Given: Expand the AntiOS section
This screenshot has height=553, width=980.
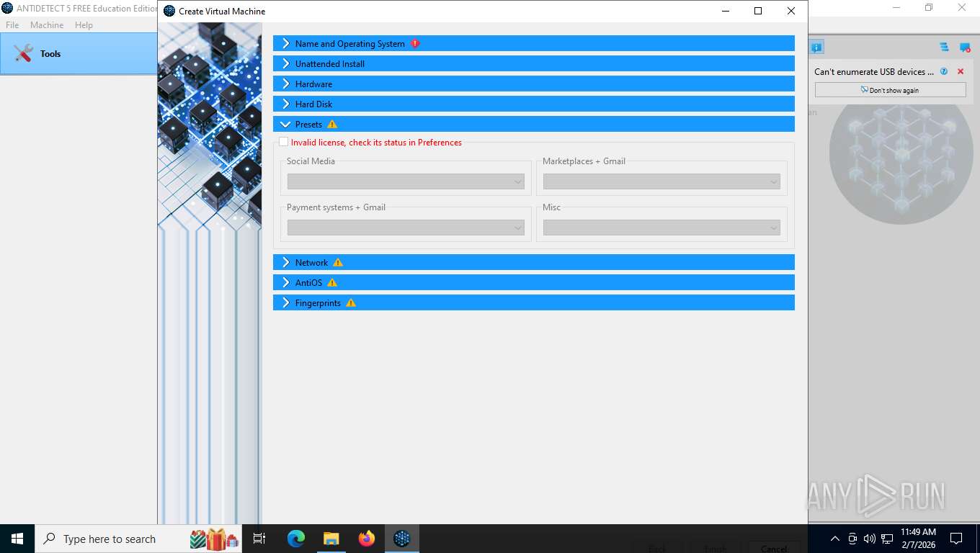Looking at the screenshot, I should point(534,282).
